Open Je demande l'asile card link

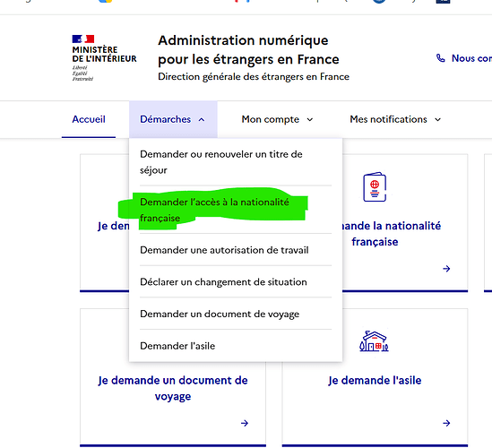pos(375,380)
